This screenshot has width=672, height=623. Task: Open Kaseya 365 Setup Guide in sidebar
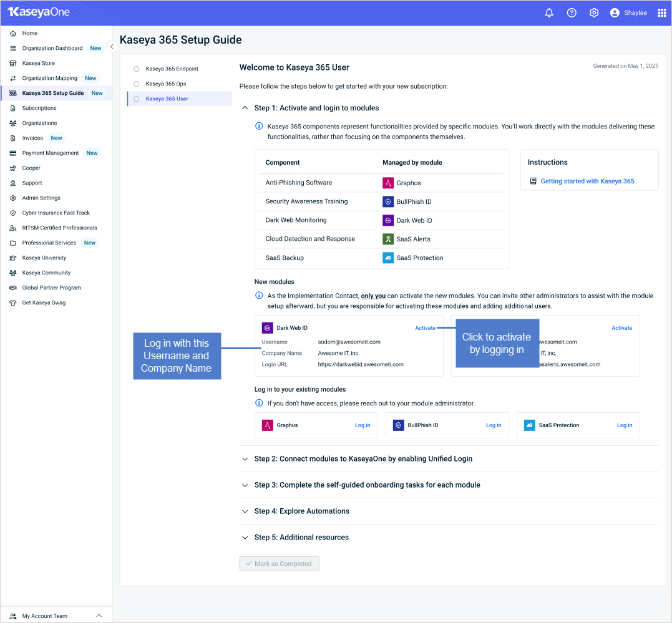pos(56,93)
